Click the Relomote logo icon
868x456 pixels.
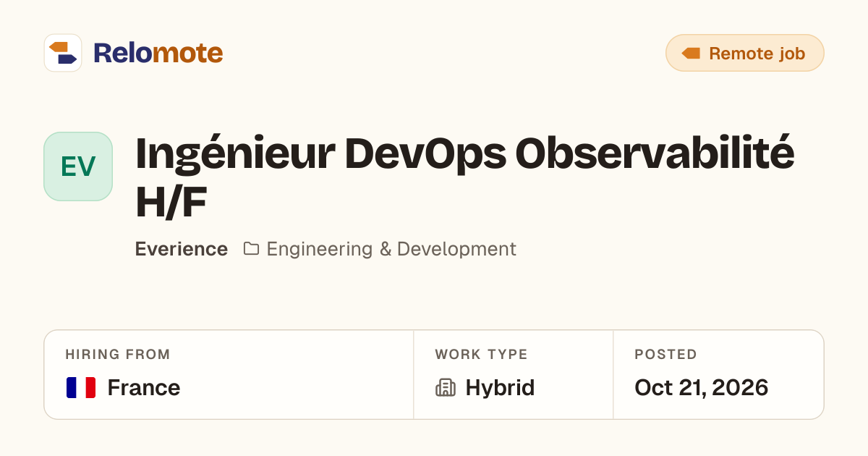pyautogui.click(x=63, y=53)
